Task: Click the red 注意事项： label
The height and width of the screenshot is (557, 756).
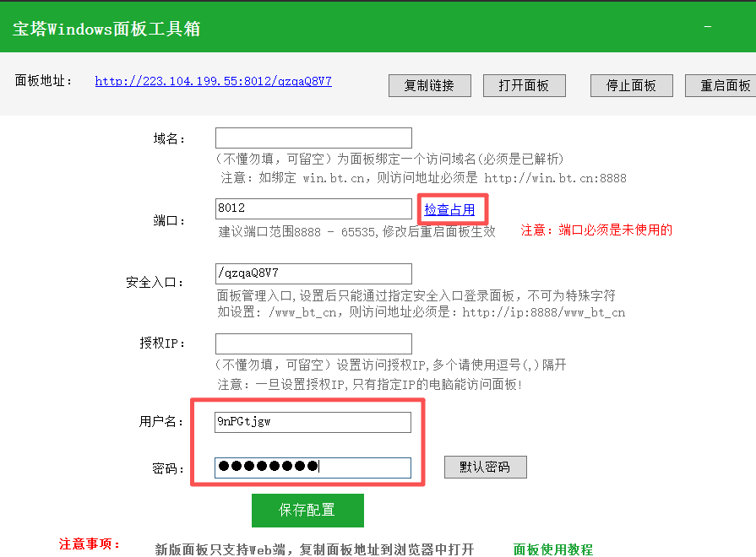Action: point(90,544)
